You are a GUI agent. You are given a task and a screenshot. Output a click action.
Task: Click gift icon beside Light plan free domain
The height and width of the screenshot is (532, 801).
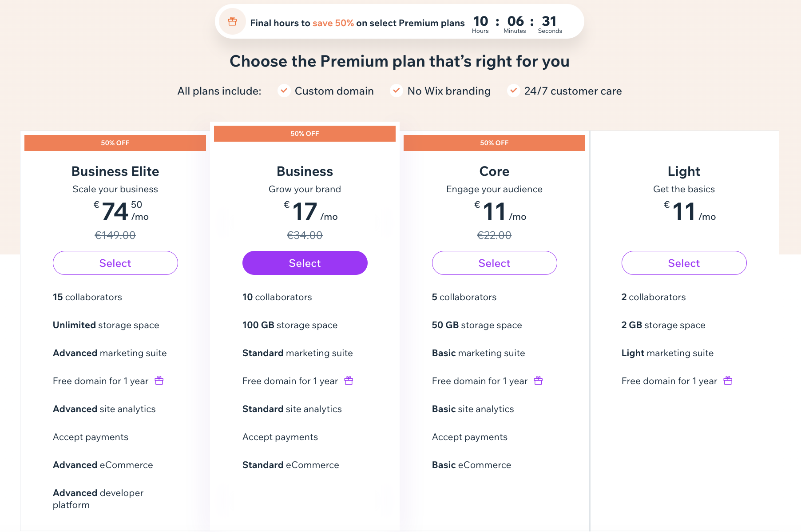coord(728,381)
